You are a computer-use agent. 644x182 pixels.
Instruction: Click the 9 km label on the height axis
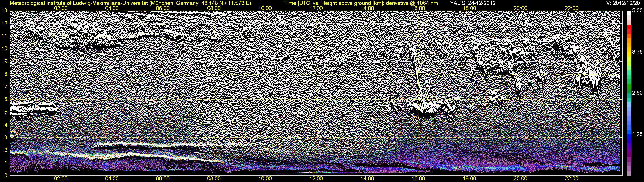(x=6, y=61)
